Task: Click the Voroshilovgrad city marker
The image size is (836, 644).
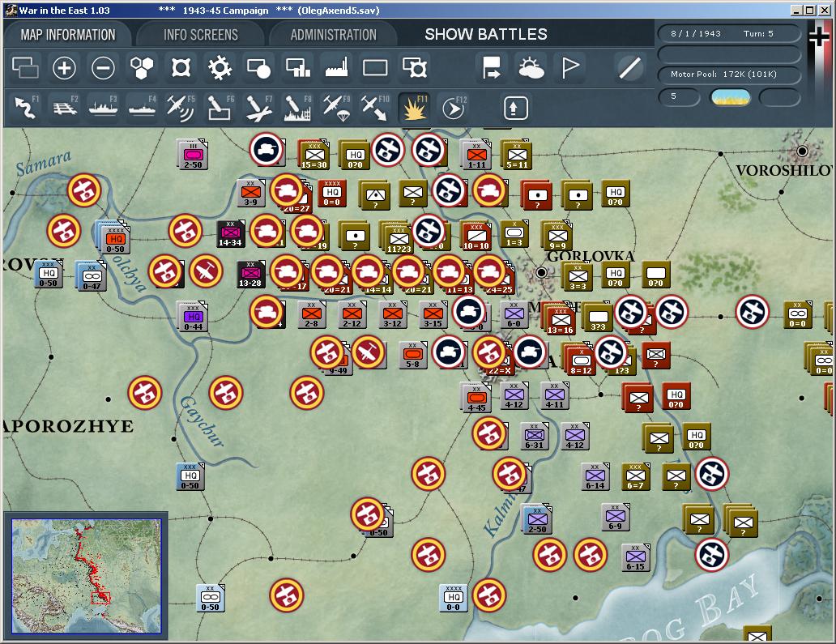Action: coord(802,151)
